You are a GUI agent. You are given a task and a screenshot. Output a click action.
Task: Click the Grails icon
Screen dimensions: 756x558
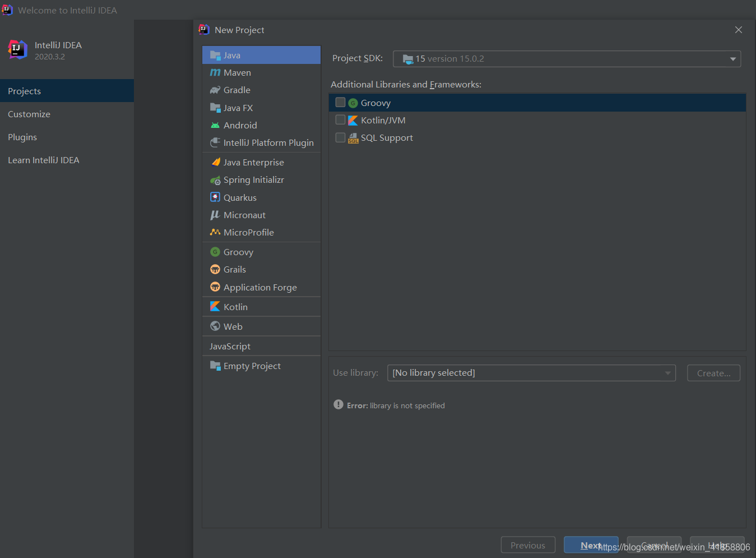point(215,269)
